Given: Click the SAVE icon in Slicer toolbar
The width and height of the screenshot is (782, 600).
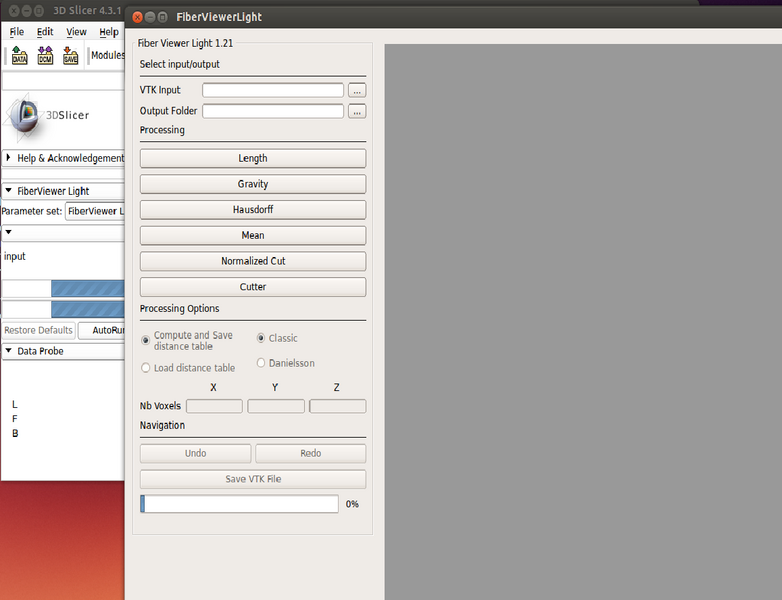Looking at the screenshot, I should (x=70, y=56).
